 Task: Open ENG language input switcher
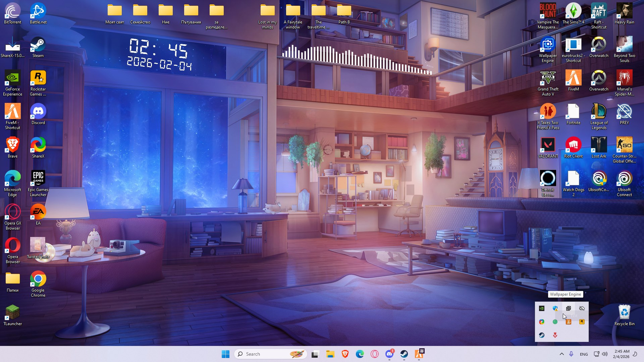[584, 354]
